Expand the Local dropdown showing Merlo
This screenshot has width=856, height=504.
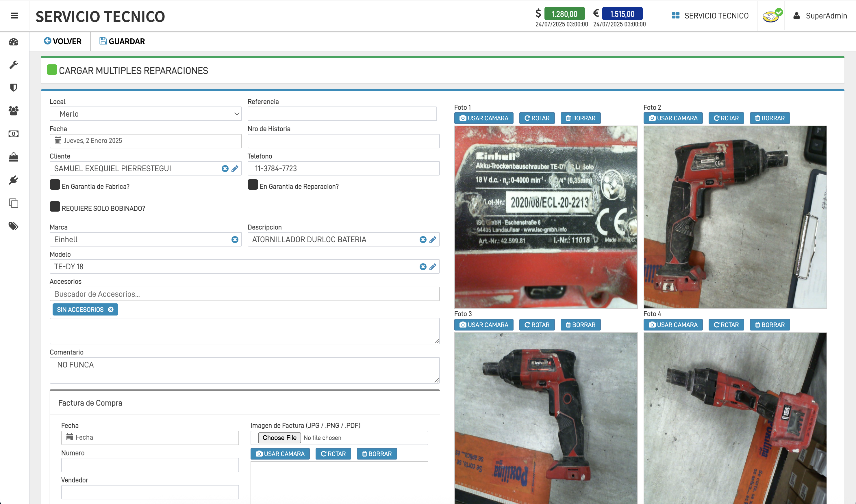pos(145,114)
